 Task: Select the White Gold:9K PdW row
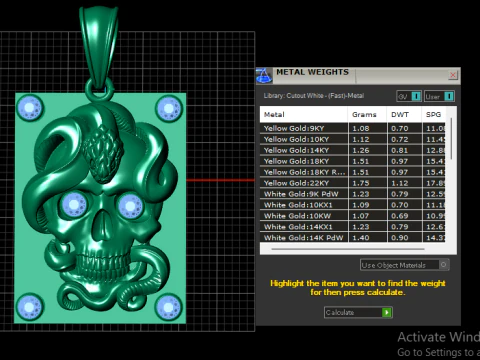(353, 194)
